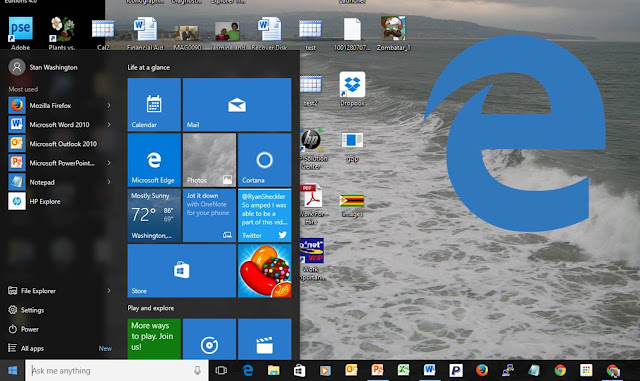Open the Twitter tile
The image size is (640, 381).
pyautogui.click(x=264, y=215)
